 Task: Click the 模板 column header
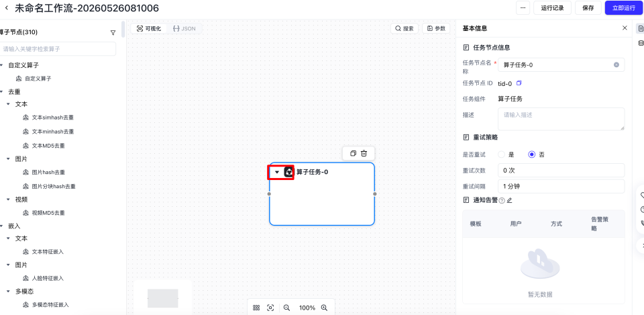pyautogui.click(x=476, y=224)
